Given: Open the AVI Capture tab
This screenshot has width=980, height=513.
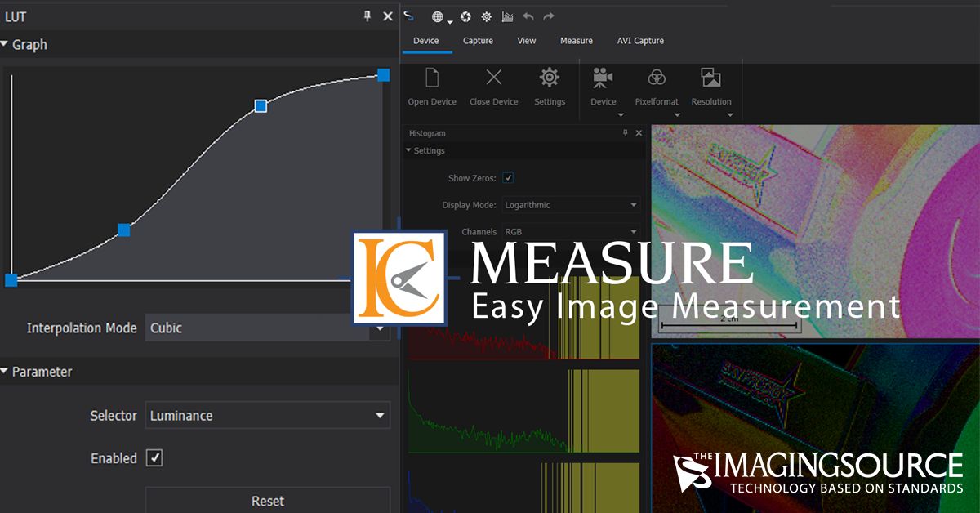Looking at the screenshot, I should point(640,41).
